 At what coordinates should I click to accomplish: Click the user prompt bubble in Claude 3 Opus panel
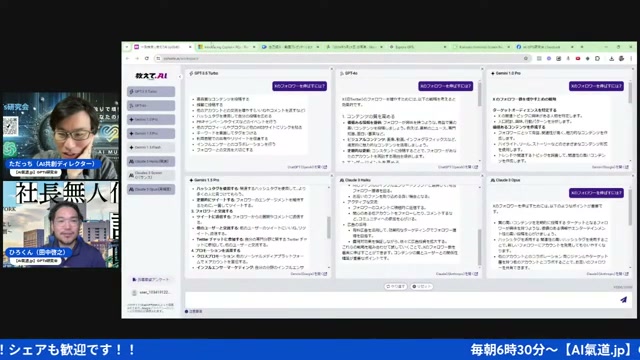pyautogui.click(x=596, y=193)
